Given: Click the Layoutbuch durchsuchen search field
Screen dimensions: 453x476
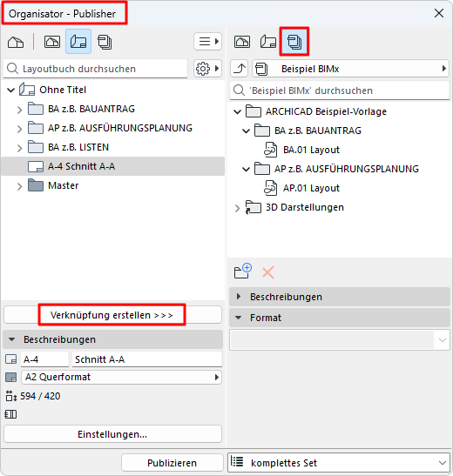Looking at the screenshot, I should (96, 69).
